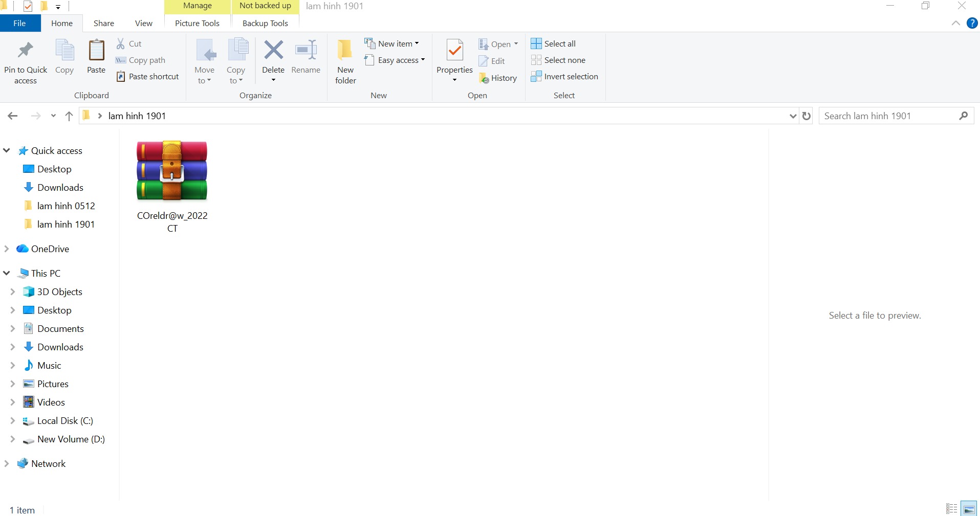
Task: Open the address bar history dropdown
Action: [793, 116]
